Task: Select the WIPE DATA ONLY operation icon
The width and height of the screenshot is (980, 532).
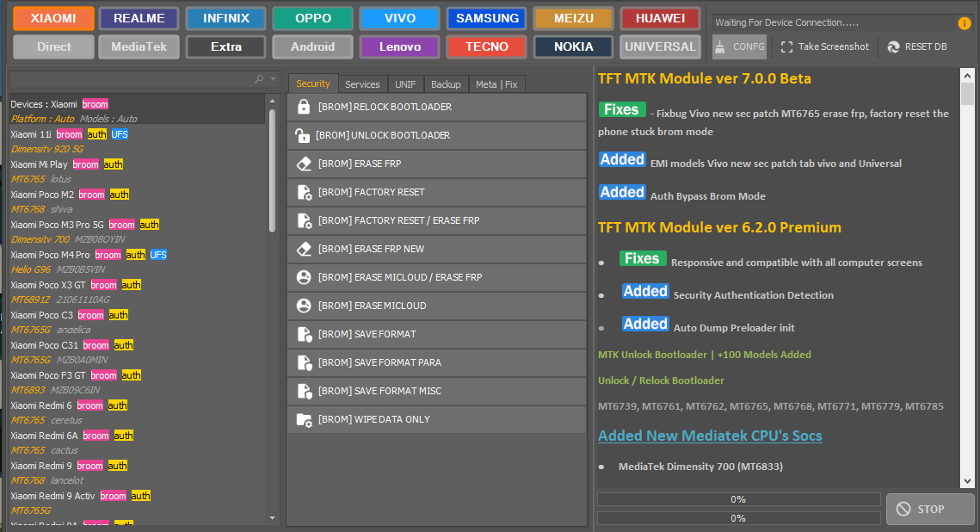Action: 305,419
